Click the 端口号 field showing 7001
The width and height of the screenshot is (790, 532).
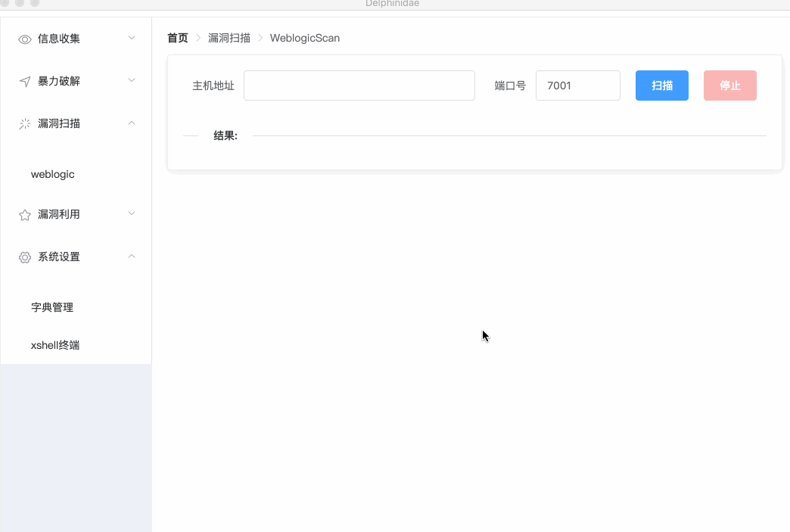tap(577, 86)
